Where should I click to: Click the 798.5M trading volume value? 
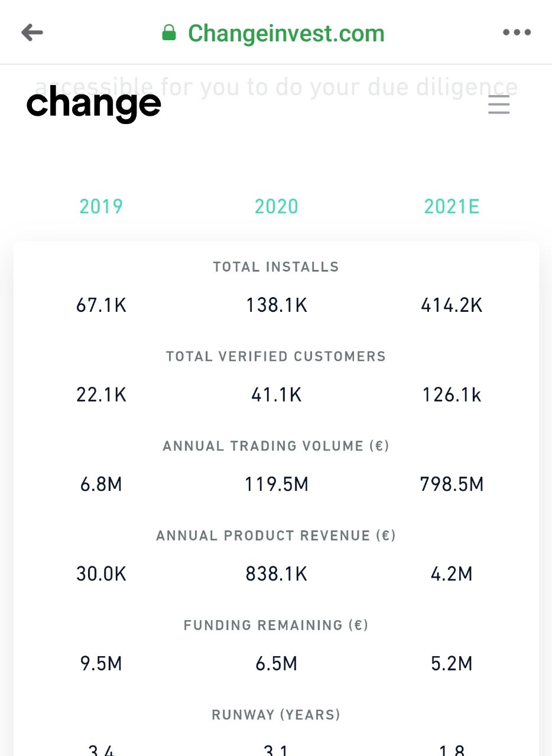point(452,485)
